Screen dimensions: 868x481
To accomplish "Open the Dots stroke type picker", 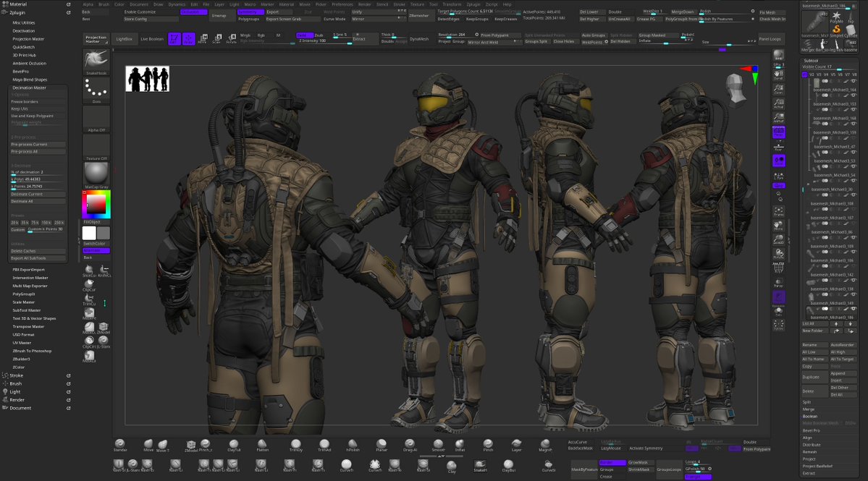I will tap(96, 90).
